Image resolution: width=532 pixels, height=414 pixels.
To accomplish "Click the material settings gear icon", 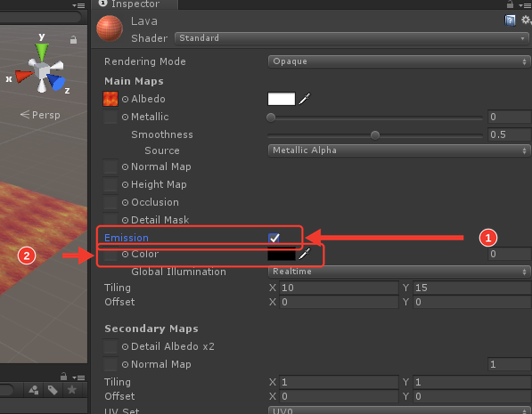I will (x=527, y=20).
